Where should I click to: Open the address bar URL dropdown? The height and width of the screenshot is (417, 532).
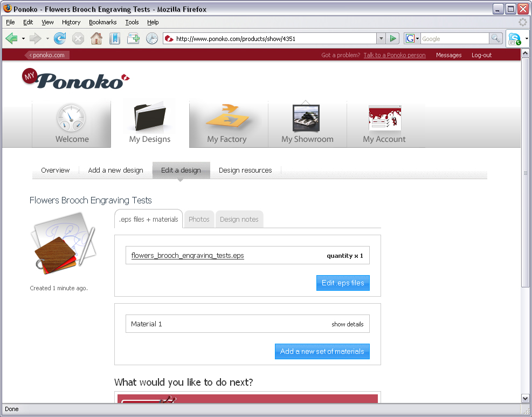[381, 38]
